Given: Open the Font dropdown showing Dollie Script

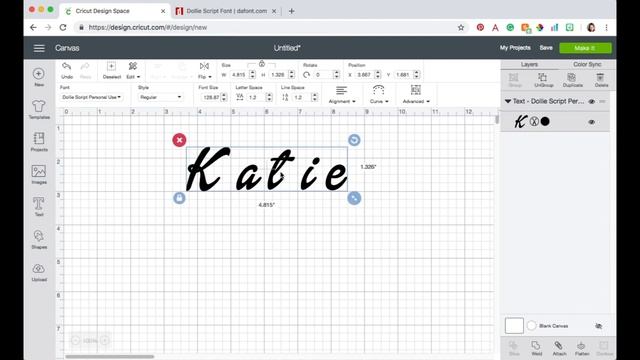Looking at the screenshot, I should point(91,97).
